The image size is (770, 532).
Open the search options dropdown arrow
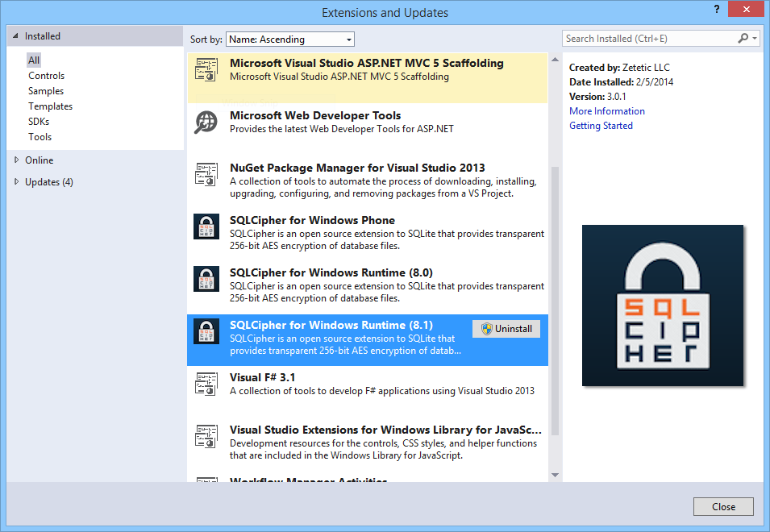[x=755, y=38]
